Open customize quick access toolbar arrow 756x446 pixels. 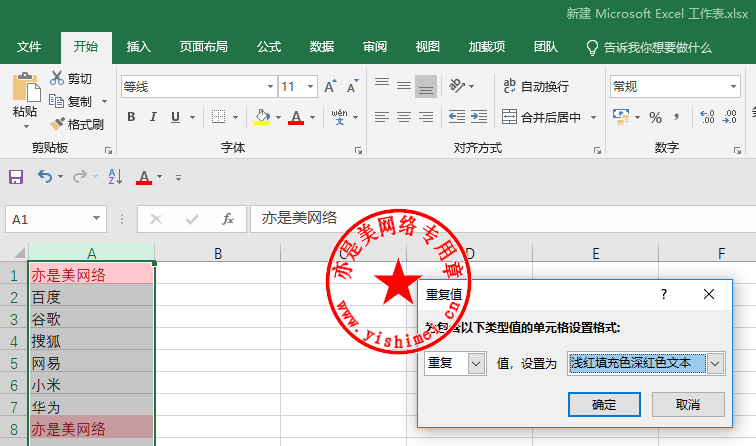point(178,178)
